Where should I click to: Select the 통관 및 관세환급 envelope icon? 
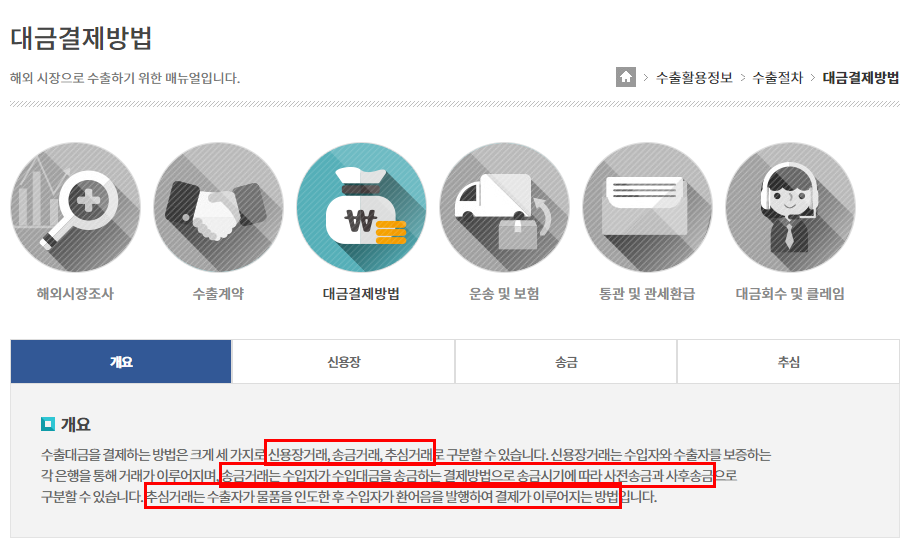click(647, 207)
